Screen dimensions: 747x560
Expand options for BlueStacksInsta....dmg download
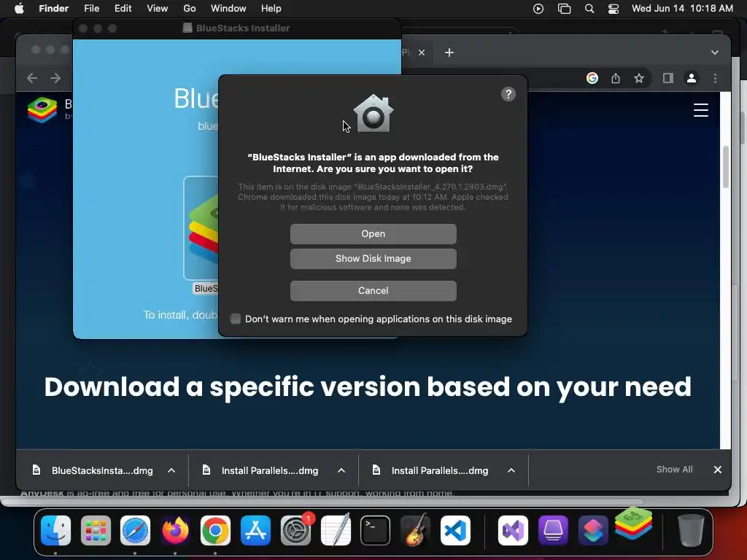171,470
